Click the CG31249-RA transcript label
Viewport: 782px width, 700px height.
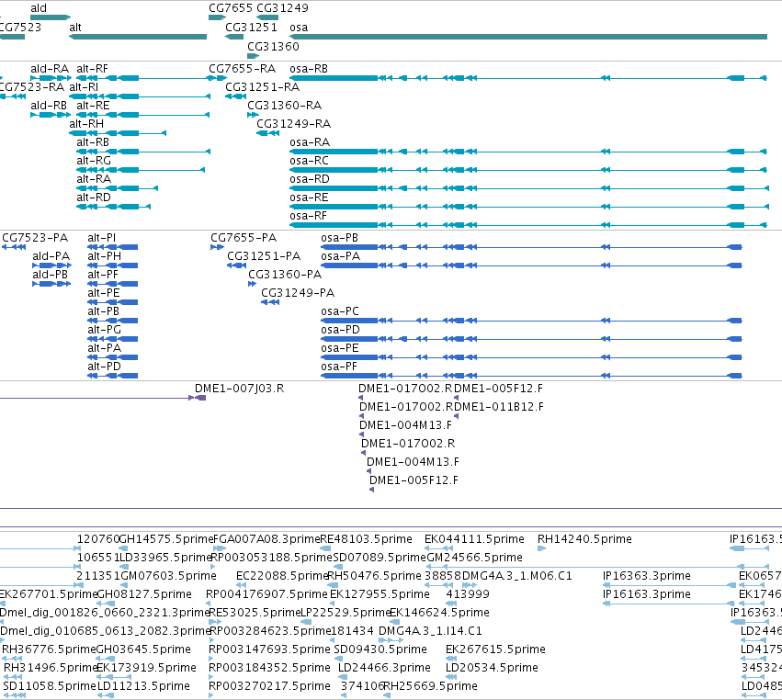294,124
